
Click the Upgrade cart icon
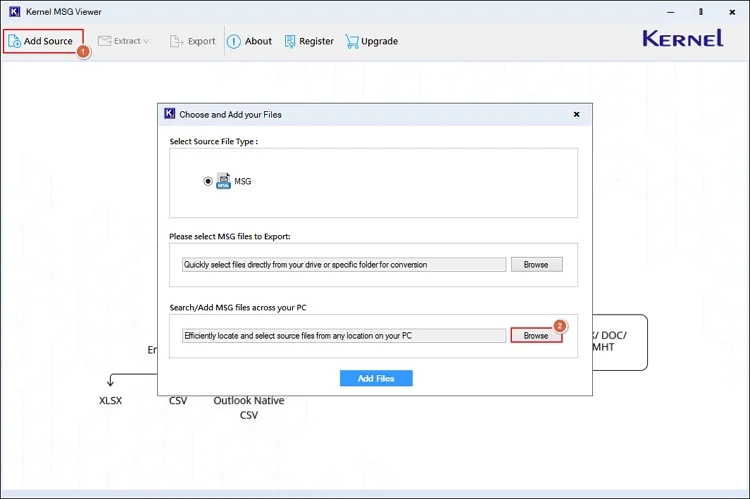(352, 42)
